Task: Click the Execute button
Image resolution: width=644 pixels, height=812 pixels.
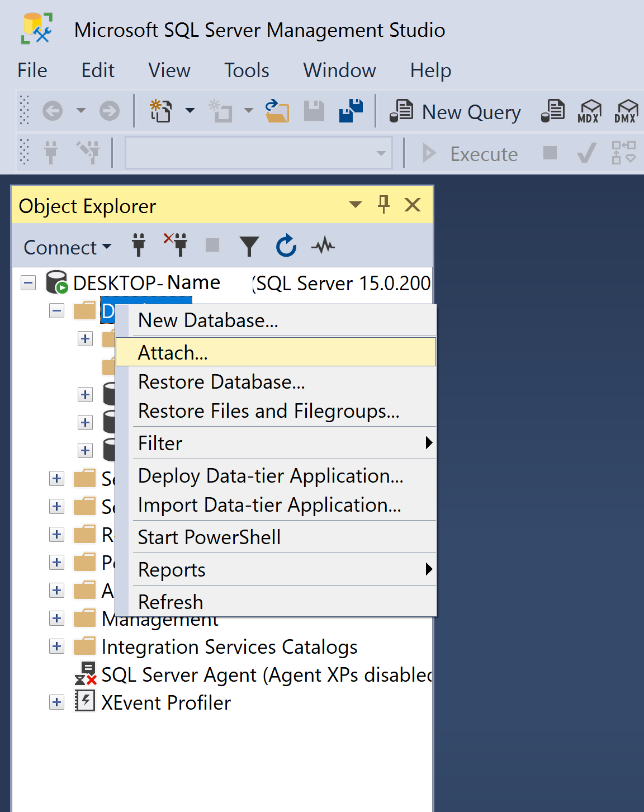Action: pyautogui.click(x=470, y=153)
